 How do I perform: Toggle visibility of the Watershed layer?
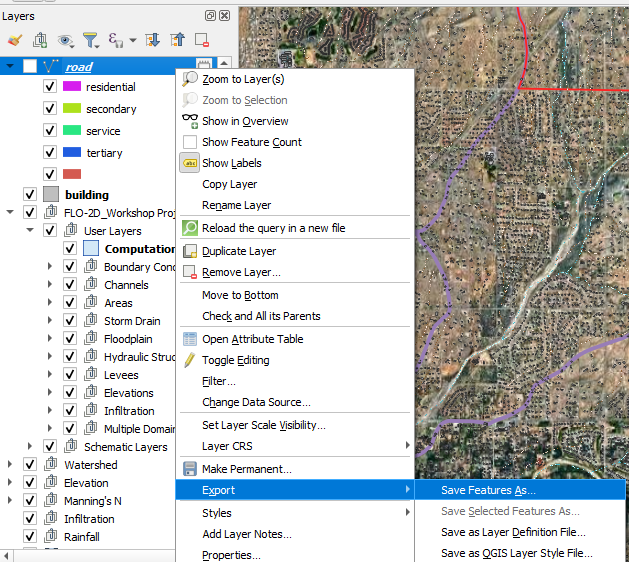point(30,465)
